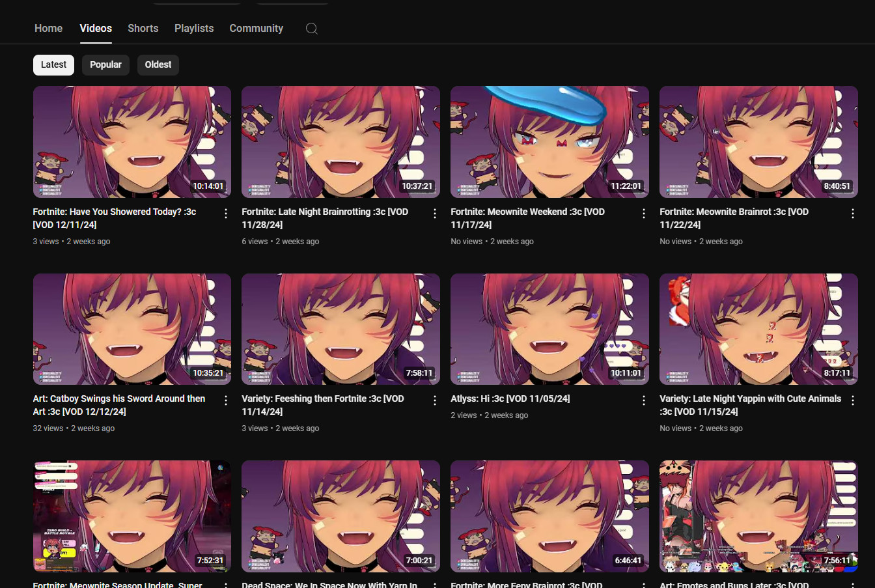Switch to the Home tab
This screenshot has height=588, width=875.
tap(48, 29)
